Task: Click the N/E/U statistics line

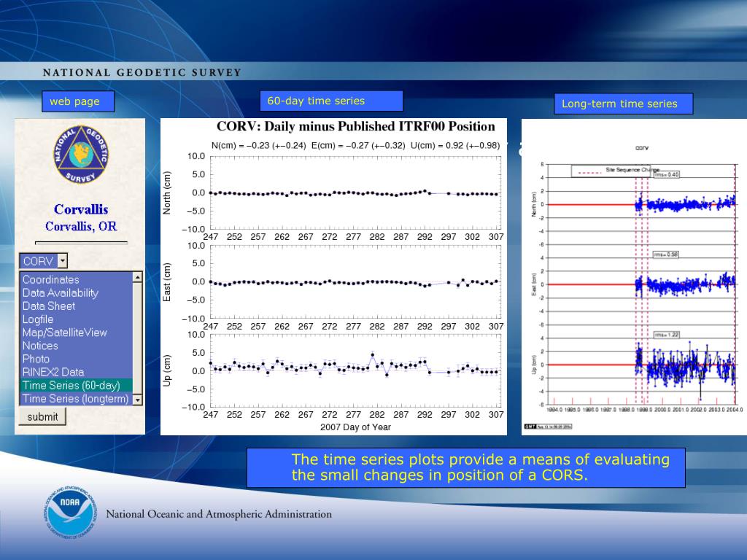Action: pyautogui.click(x=355, y=146)
